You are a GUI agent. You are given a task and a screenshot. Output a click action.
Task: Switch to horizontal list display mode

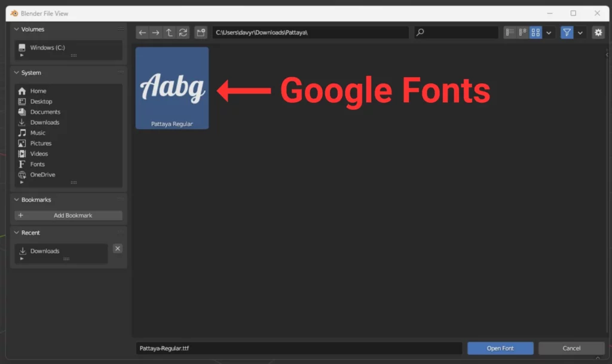[x=522, y=32]
